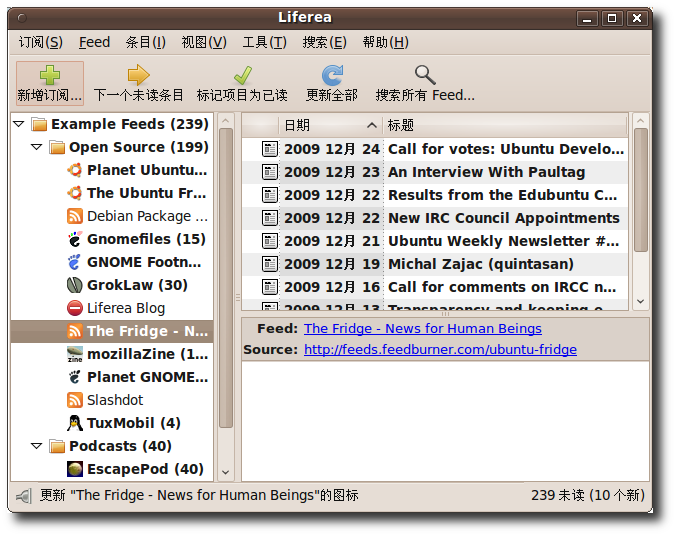Open the 搜索(E) menu
The image size is (676, 536).
pos(324,42)
